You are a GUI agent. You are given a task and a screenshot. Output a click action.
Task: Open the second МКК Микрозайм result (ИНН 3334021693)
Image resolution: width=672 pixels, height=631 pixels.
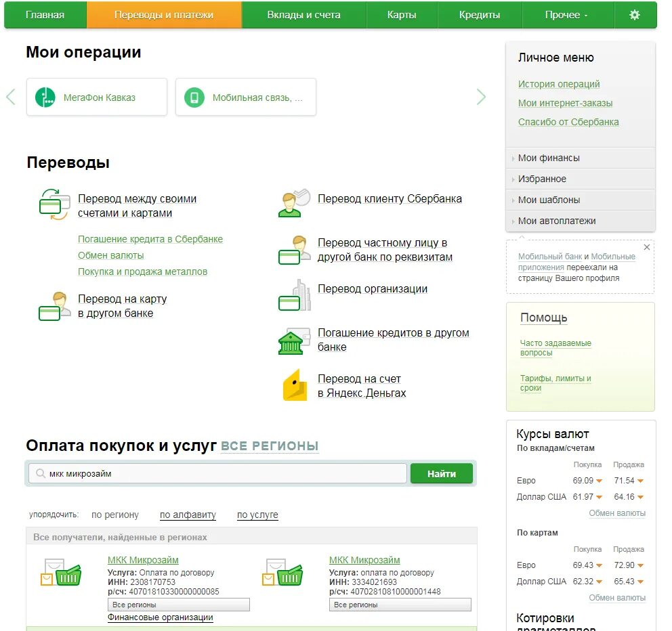364,560
